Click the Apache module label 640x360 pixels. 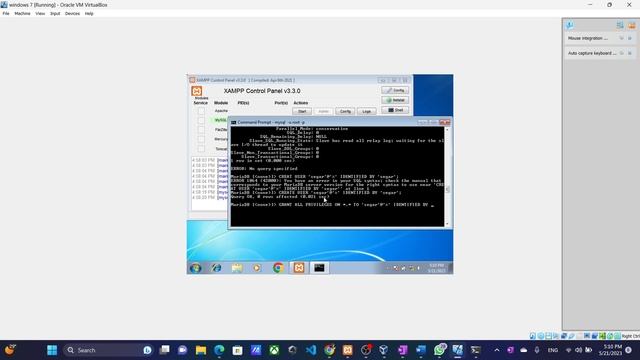pos(221,111)
